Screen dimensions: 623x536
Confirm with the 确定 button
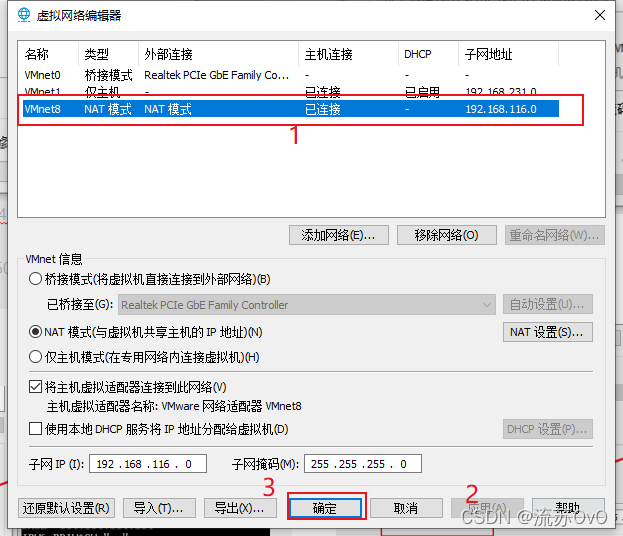point(326,508)
